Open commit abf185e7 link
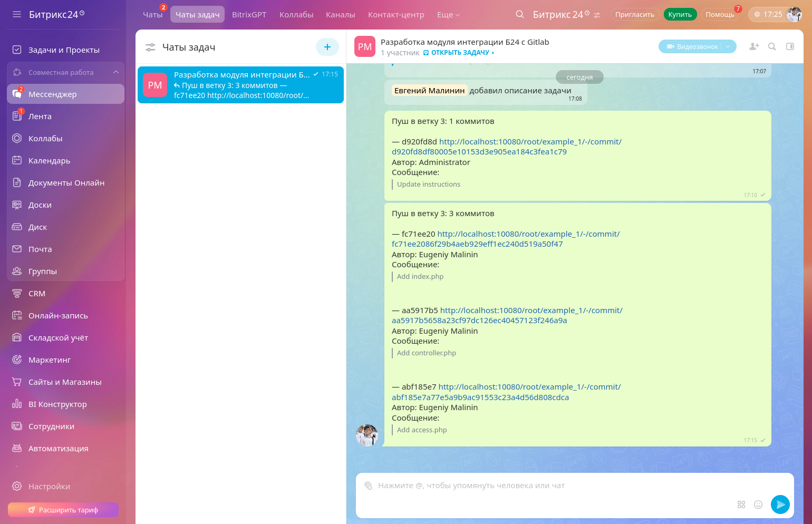 506,392
